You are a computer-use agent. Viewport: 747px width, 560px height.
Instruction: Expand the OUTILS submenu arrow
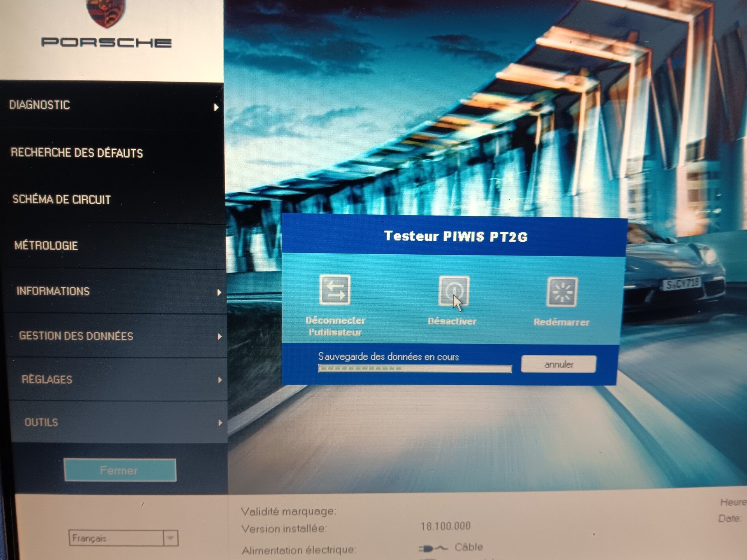click(220, 423)
